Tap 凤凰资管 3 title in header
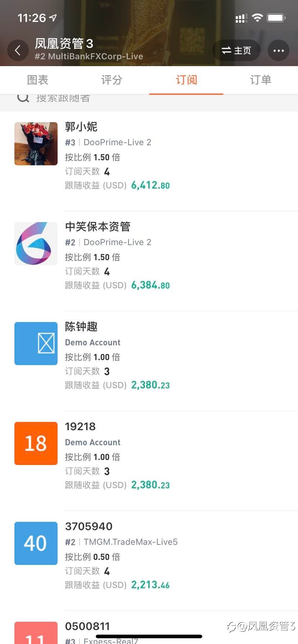 point(64,44)
